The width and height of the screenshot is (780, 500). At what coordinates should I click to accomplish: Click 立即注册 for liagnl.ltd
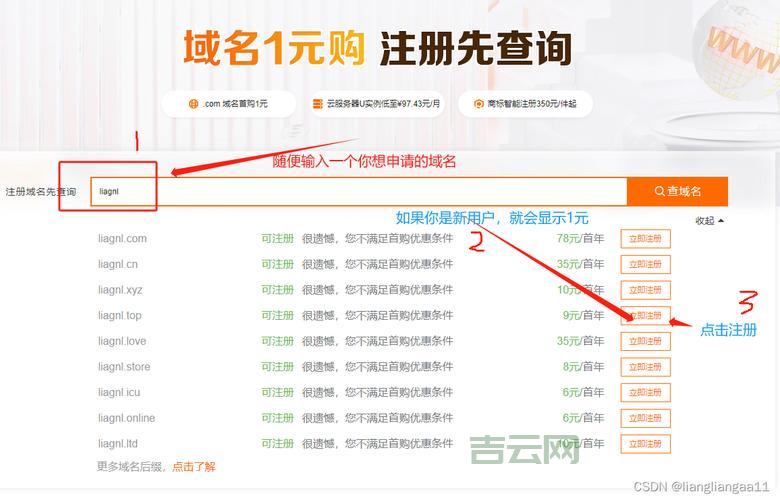(x=645, y=444)
